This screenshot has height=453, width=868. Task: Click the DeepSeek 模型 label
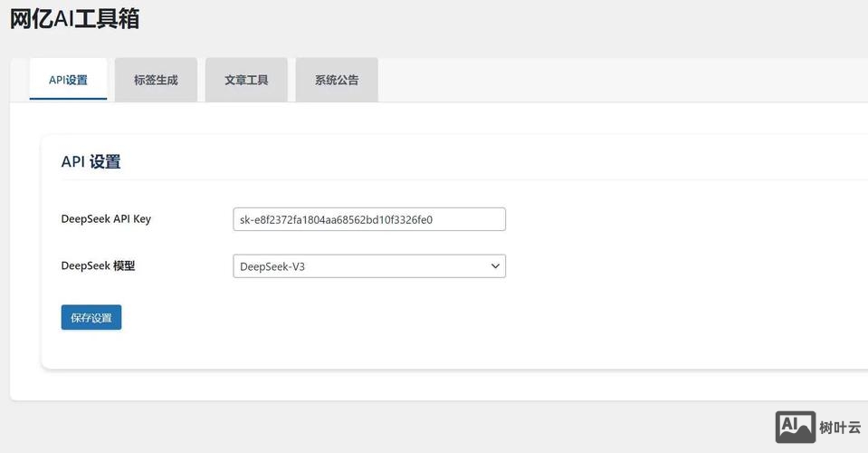pyautogui.click(x=98, y=265)
